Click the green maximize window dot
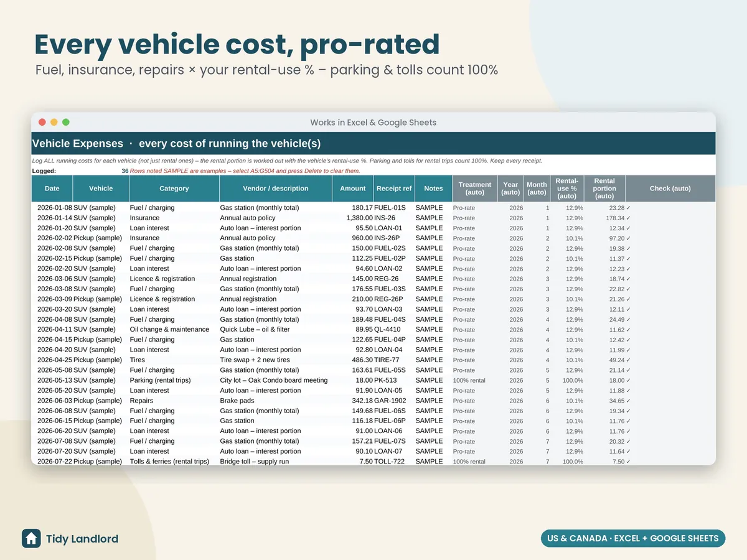Image resolution: width=747 pixels, height=560 pixels. tap(66, 123)
